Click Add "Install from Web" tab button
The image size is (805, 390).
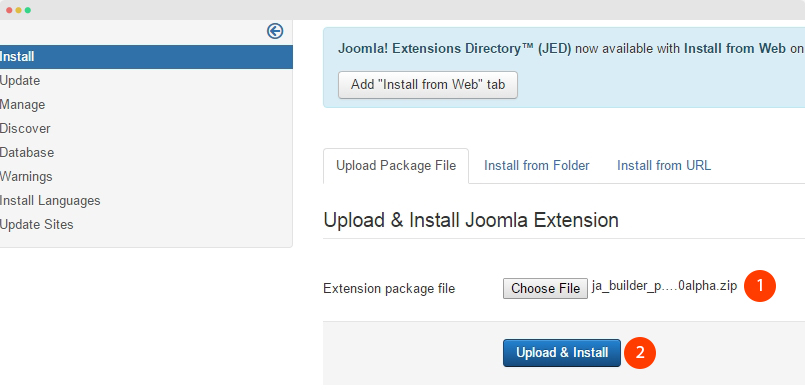click(428, 85)
